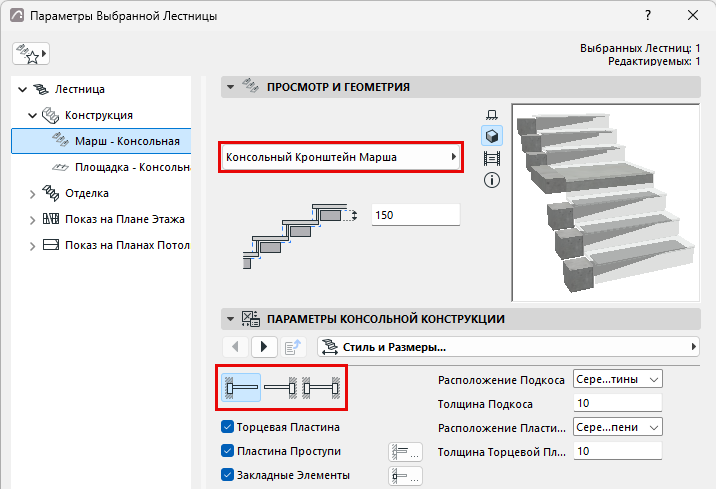Image resolution: width=716 pixels, height=489 pixels.
Task: Collapse Параметры Консольной Конструкции panel
Action: (231, 319)
